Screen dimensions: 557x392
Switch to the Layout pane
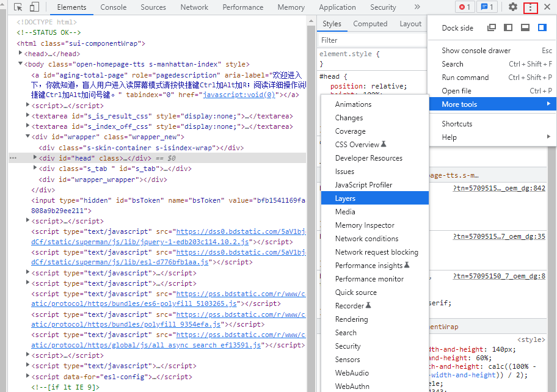(x=410, y=24)
